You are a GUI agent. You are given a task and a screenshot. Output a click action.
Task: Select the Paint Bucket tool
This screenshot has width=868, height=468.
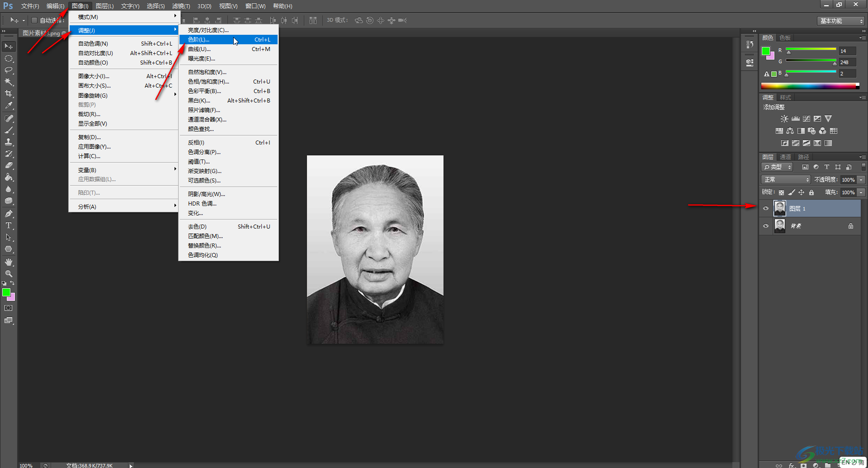tap(9, 177)
